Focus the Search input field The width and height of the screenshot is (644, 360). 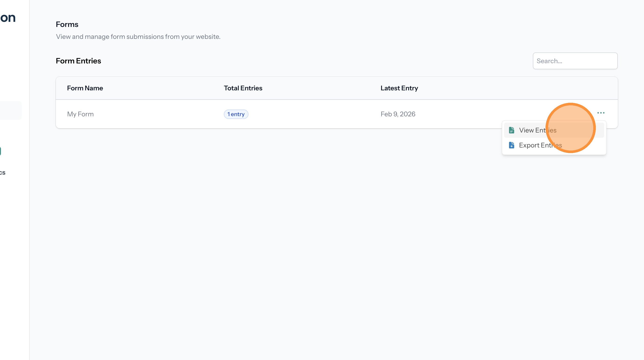(x=575, y=61)
